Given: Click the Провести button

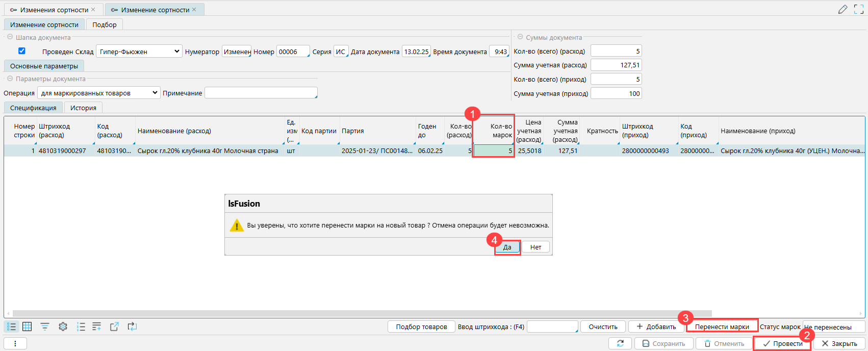Looking at the screenshot, I should (782, 343).
